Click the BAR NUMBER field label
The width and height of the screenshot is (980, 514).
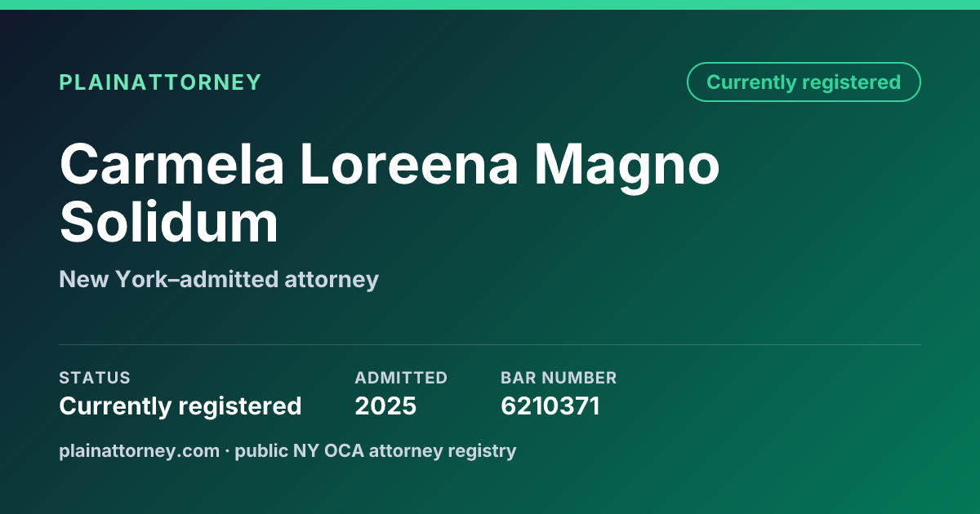(x=559, y=378)
